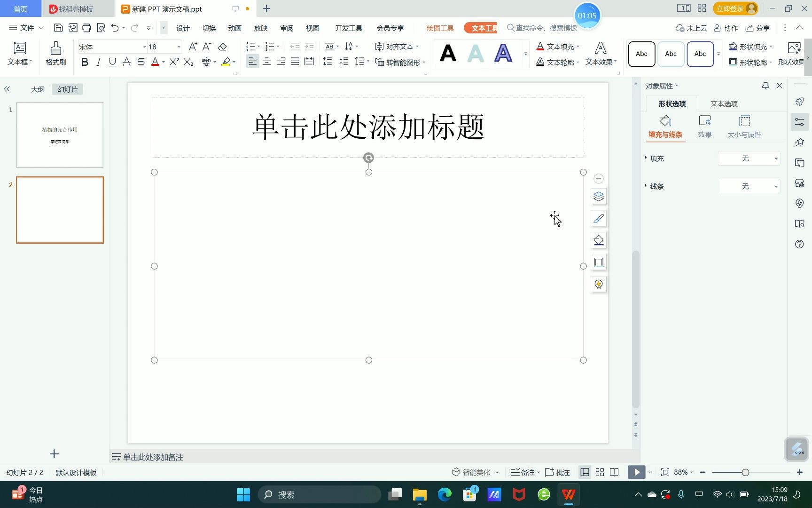Apply superscript formatting

(174, 62)
